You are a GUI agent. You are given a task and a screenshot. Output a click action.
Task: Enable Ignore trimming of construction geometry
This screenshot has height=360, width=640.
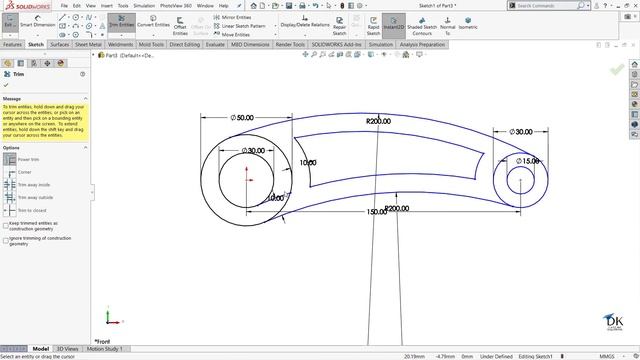pyautogui.click(x=6, y=241)
